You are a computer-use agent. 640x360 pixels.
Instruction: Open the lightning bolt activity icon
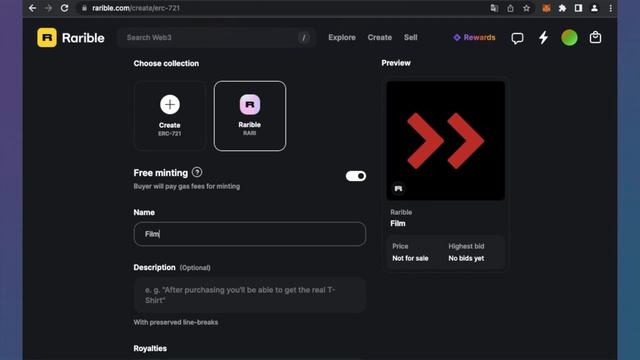point(543,38)
